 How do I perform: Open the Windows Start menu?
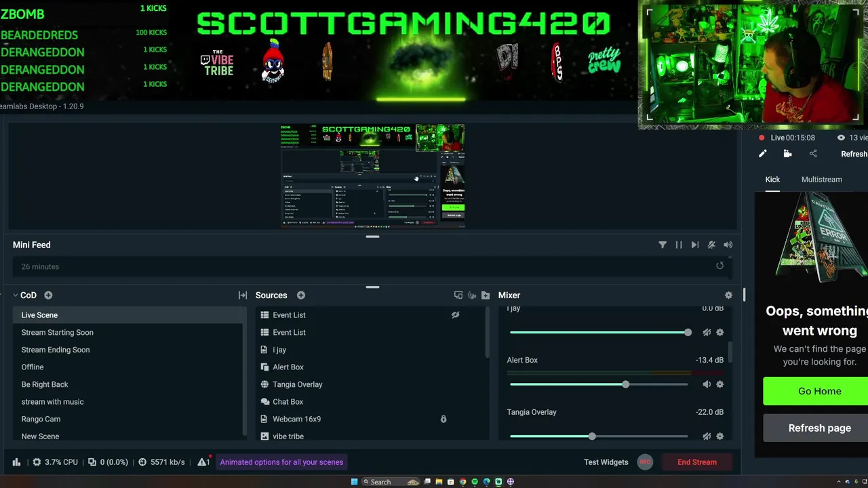click(x=354, y=482)
